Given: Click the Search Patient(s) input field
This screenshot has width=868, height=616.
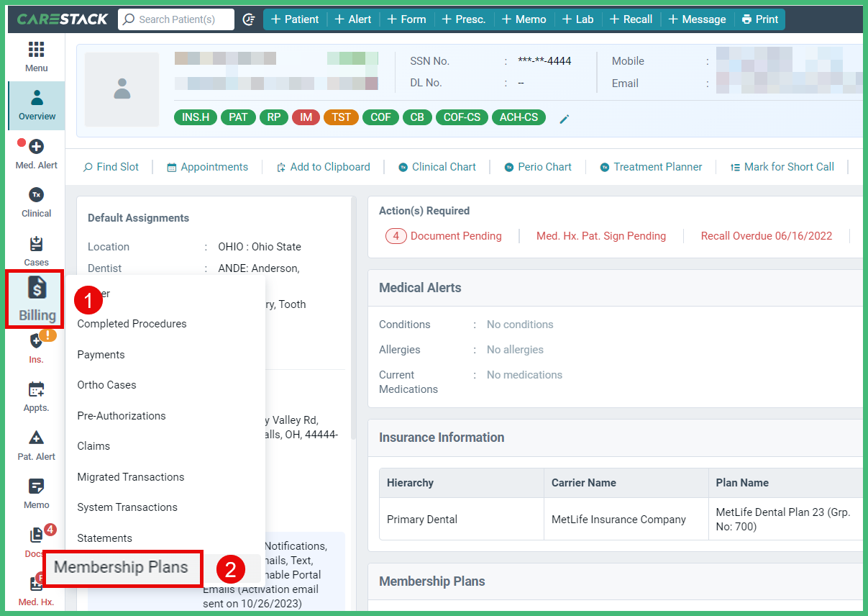Looking at the screenshot, I should pyautogui.click(x=175, y=19).
